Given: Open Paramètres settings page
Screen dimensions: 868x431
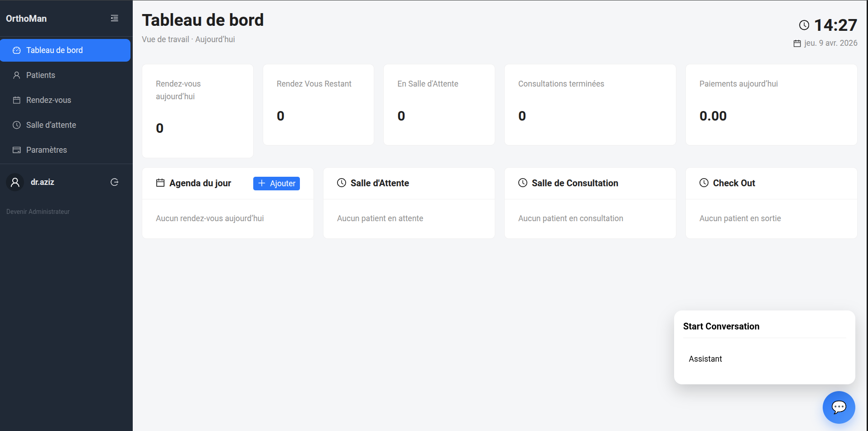Looking at the screenshot, I should 65,150.
